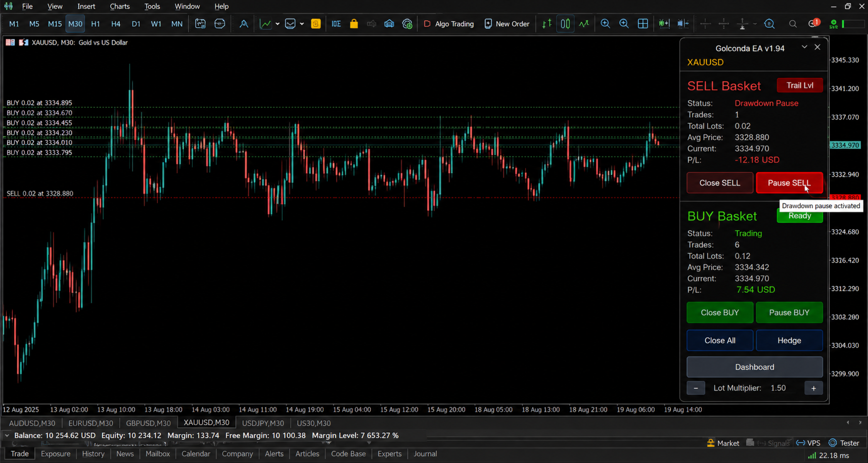Click the Market link in status area
Viewport: 868px width, 463px height.
[x=723, y=443]
